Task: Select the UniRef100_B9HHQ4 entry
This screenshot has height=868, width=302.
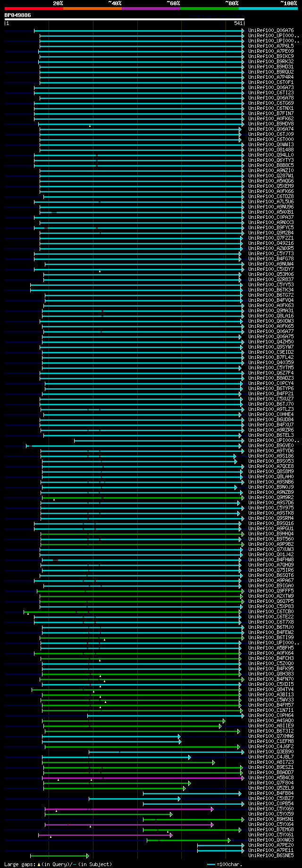Action: coord(271,534)
